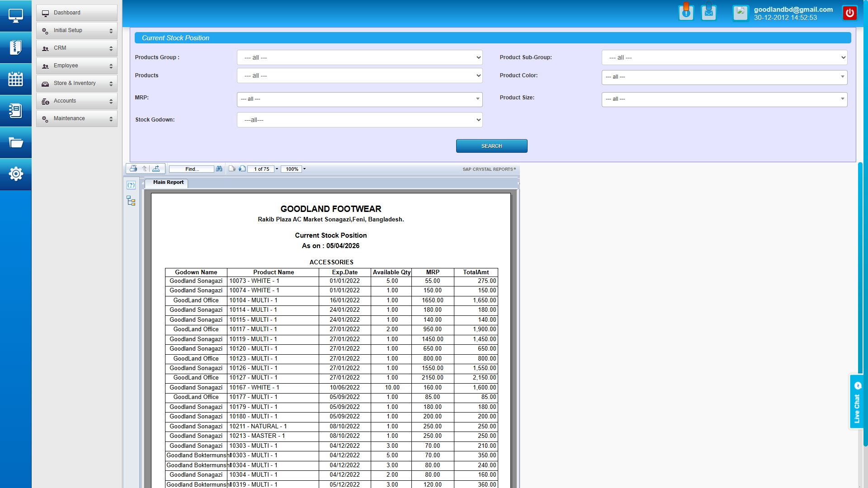Viewport: 868px width, 488px height.
Task: Click inside the Find text field
Action: pos(191,169)
